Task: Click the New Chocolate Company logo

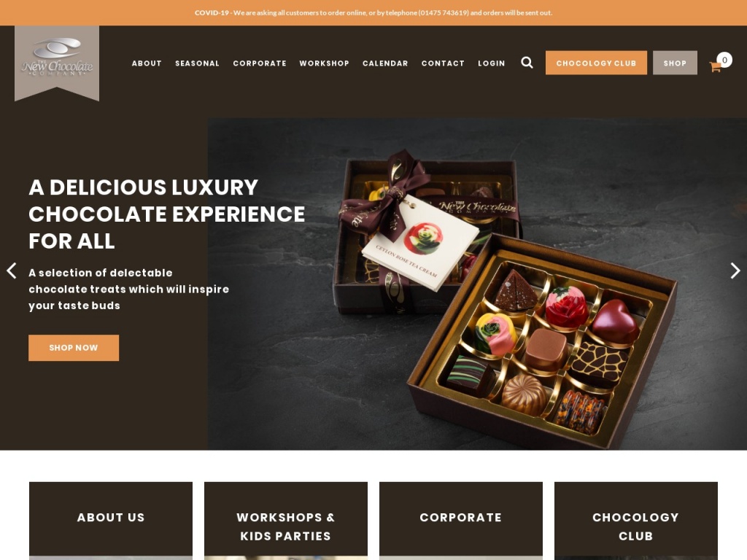Action: tap(57, 63)
